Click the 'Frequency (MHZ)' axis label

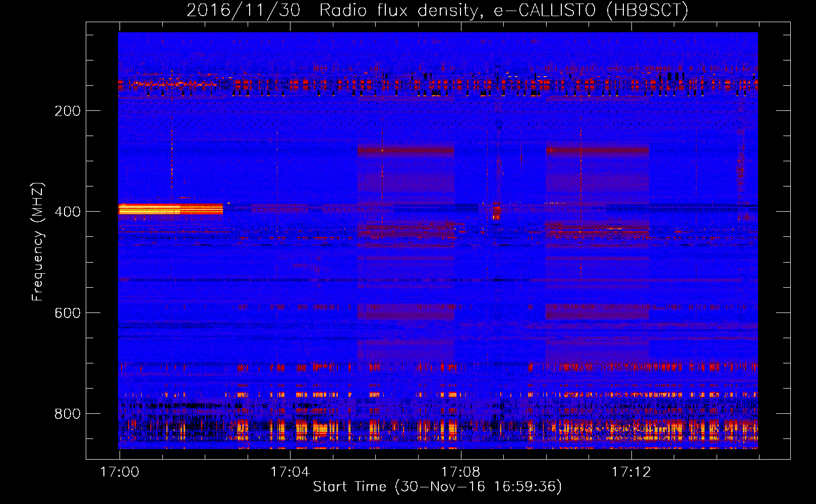[x=37, y=241]
